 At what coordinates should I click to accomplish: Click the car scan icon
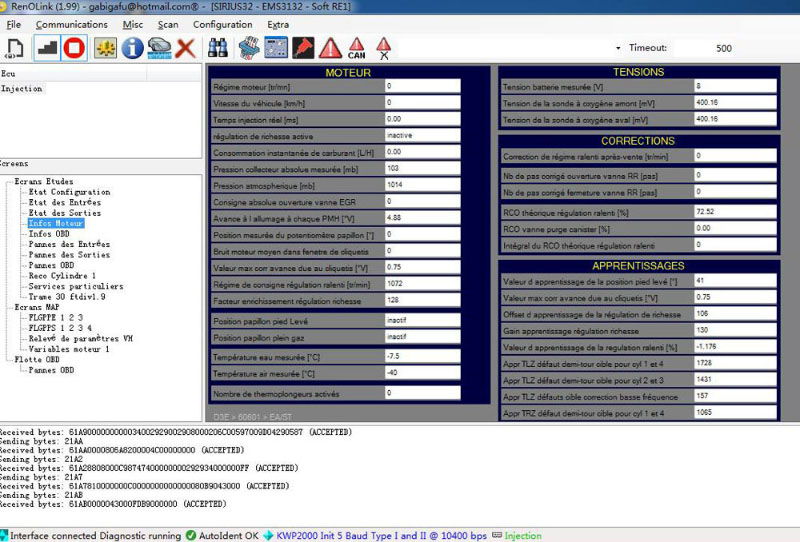159,47
